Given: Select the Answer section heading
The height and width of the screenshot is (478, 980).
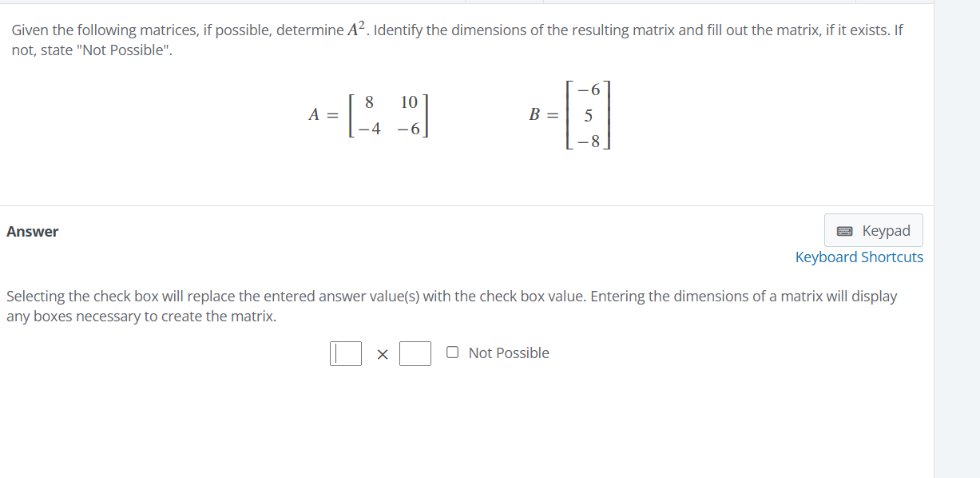Looking at the screenshot, I should pos(32,231).
